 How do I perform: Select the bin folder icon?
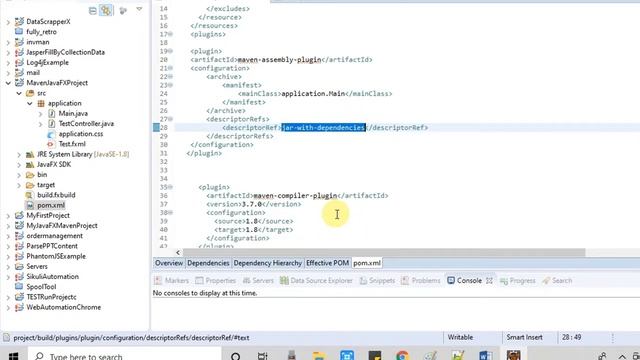tap(30, 175)
